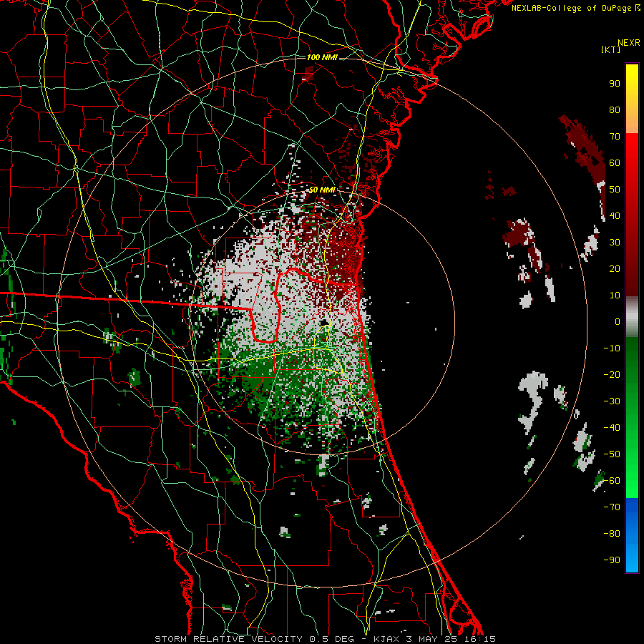Click the 70 value on velocity scale
Image resolution: width=644 pixels, height=644 pixels.
pos(615,137)
